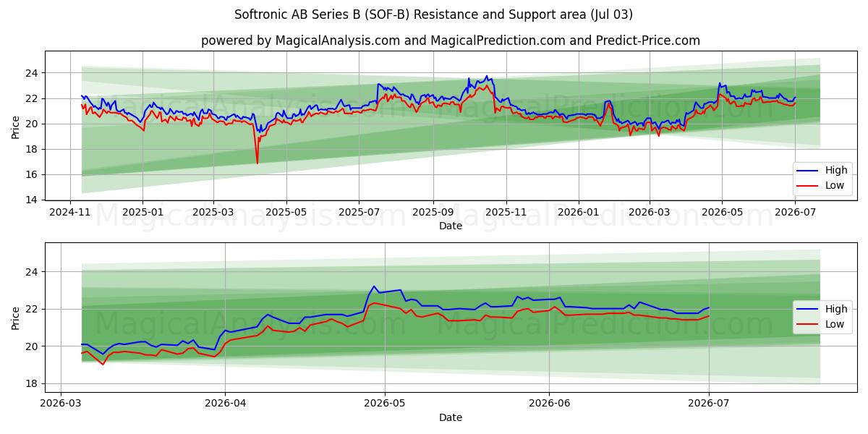Click '2026-05' tick on the lower chart

click(384, 404)
